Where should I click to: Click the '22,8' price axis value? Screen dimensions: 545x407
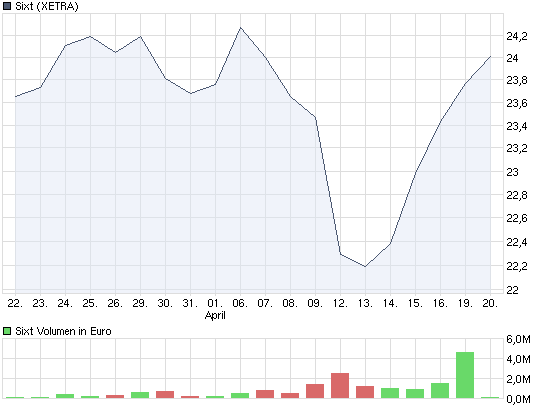517,195
